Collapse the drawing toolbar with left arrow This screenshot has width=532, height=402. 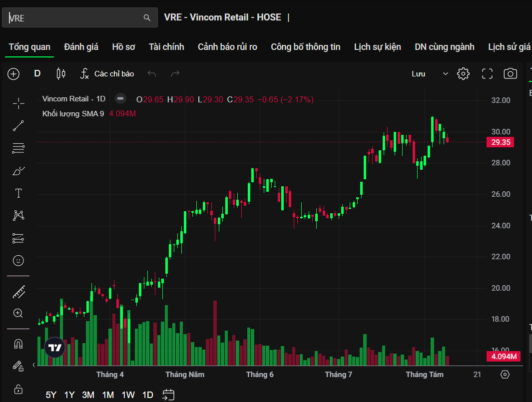[x=33, y=365]
